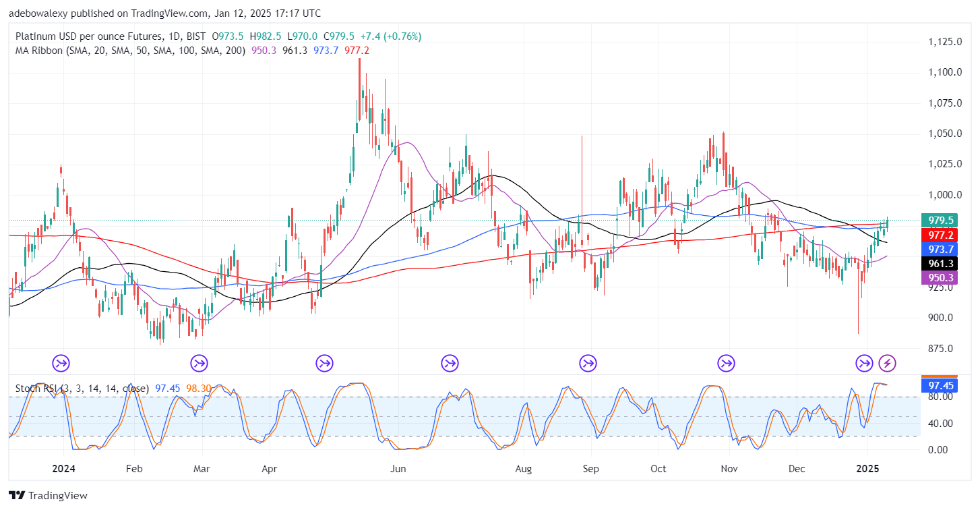Click the 900.0 price axis label
The width and height of the screenshot is (980, 510).
[940, 318]
